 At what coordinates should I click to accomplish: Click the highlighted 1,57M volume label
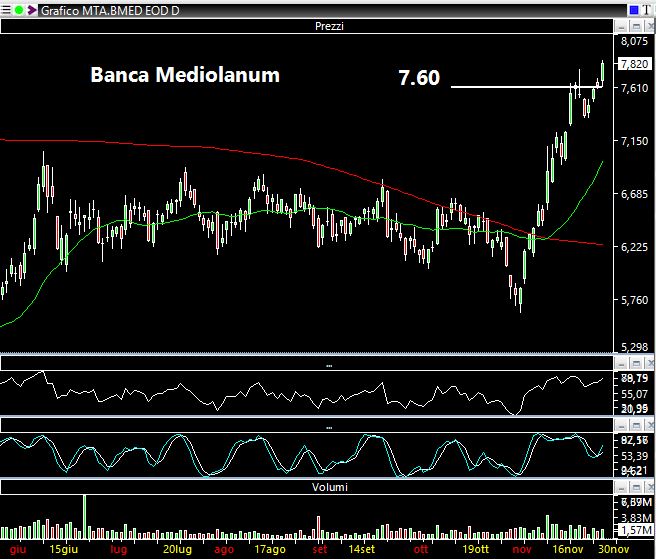pyautogui.click(x=636, y=530)
